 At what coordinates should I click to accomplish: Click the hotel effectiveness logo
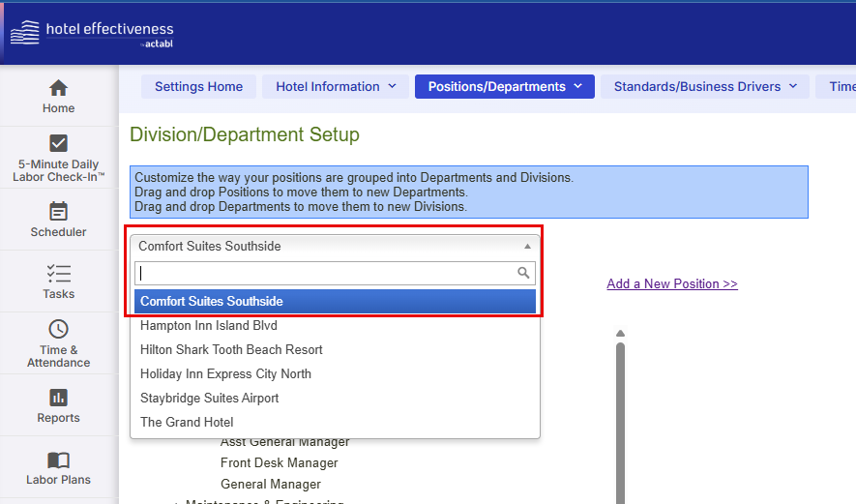coord(92,33)
